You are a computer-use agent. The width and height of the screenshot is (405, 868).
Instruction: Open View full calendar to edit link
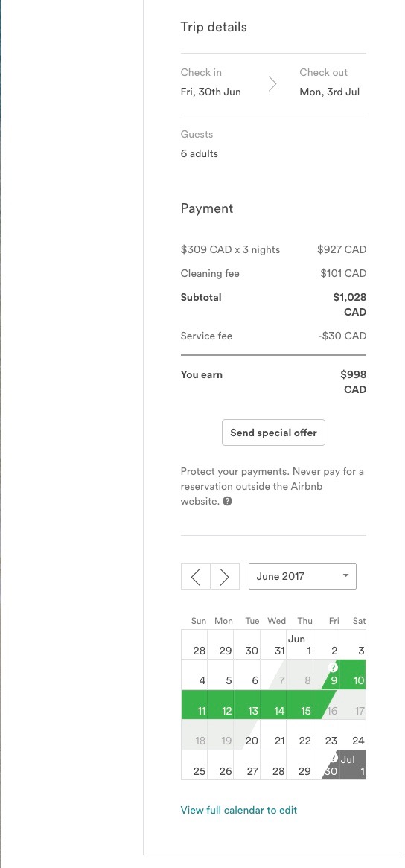[239, 810]
